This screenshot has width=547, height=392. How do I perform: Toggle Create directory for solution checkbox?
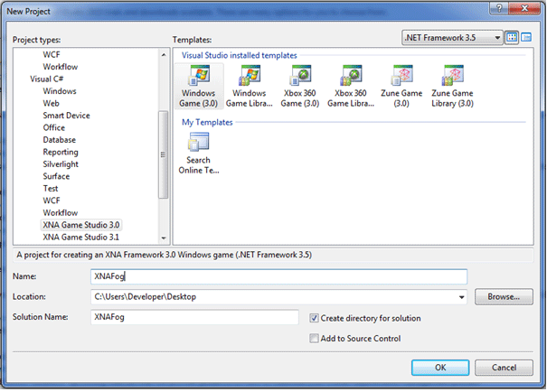click(314, 318)
